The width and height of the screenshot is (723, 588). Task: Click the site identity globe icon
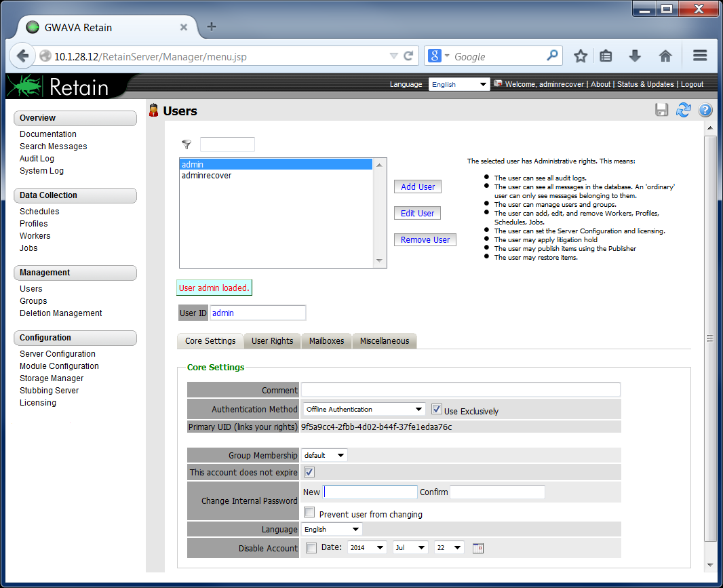click(45, 56)
